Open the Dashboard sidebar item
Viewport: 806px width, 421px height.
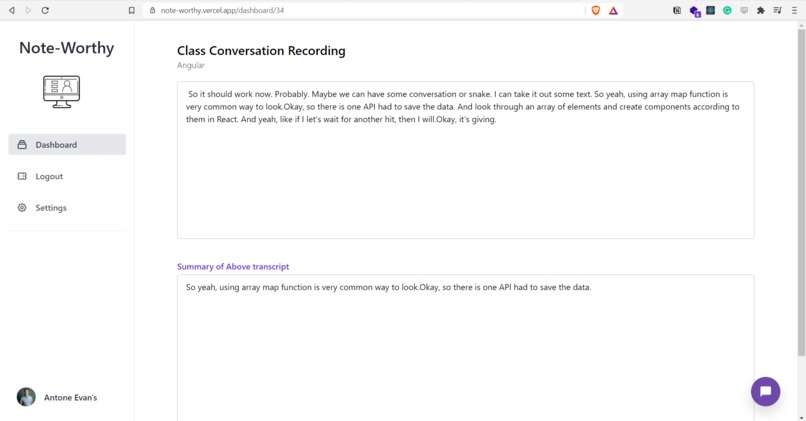coord(67,144)
